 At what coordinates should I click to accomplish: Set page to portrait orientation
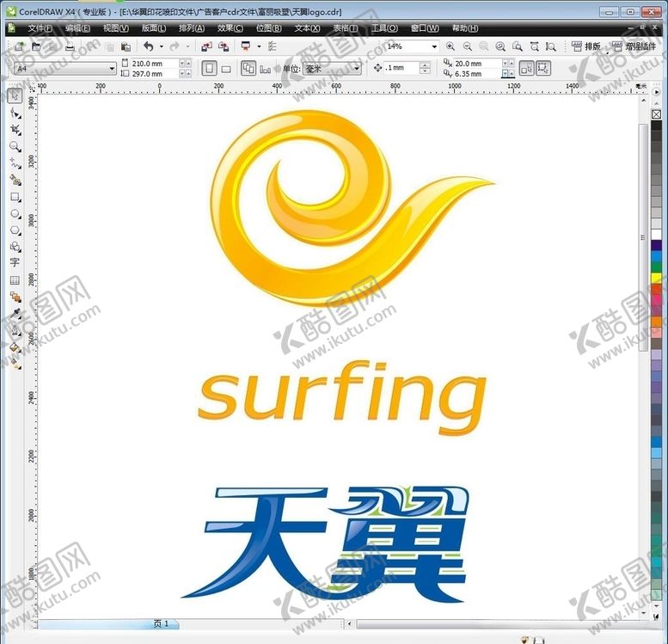[209, 69]
